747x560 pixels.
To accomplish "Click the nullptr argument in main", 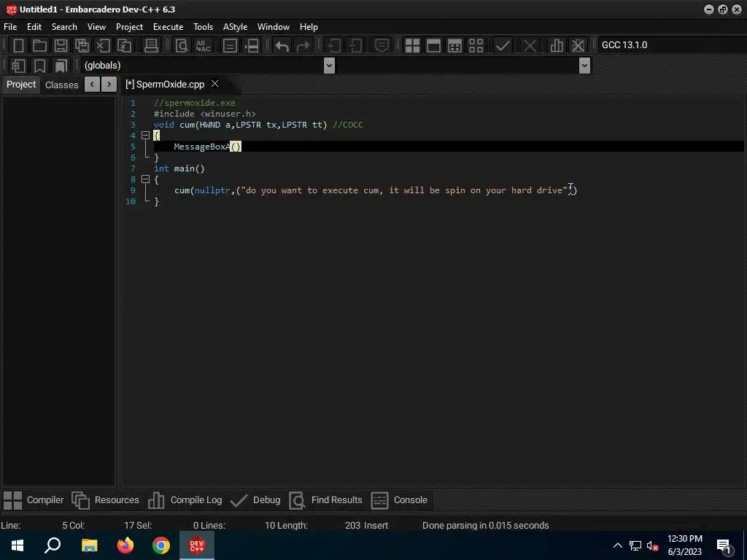I will pos(212,190).
